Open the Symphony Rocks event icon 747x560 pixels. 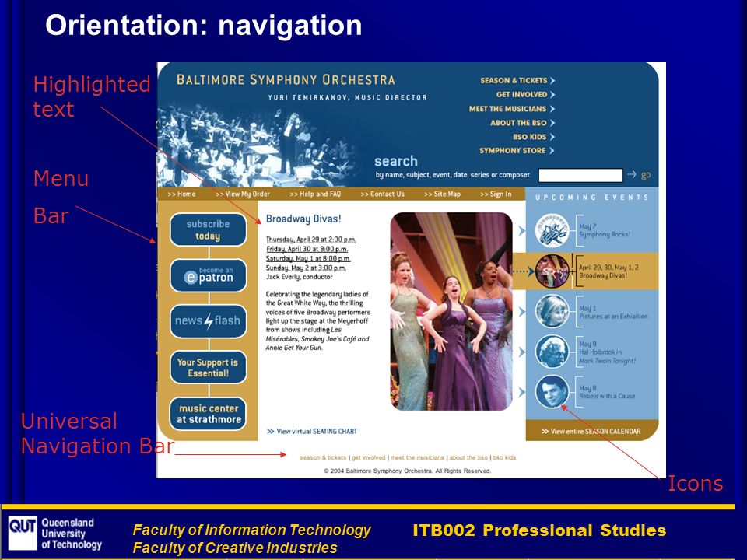coord(552,230)
